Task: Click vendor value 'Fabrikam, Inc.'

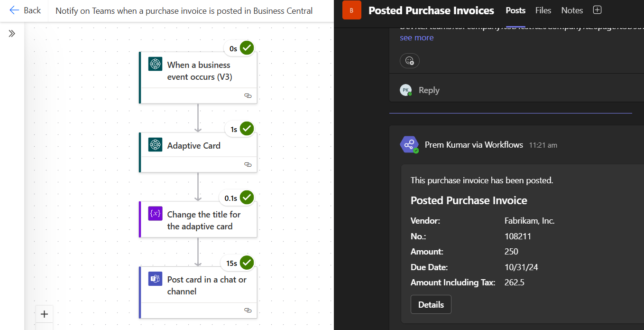Action: [x=530, y=221]
